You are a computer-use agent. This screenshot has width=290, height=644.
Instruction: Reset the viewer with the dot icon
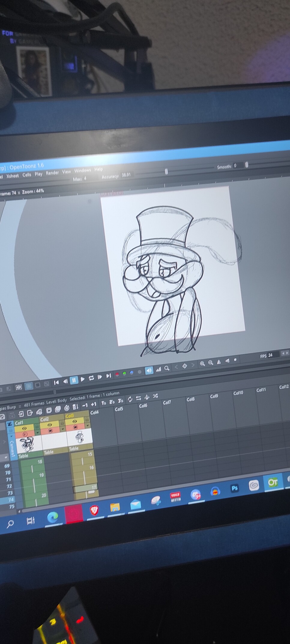(235, 360)
